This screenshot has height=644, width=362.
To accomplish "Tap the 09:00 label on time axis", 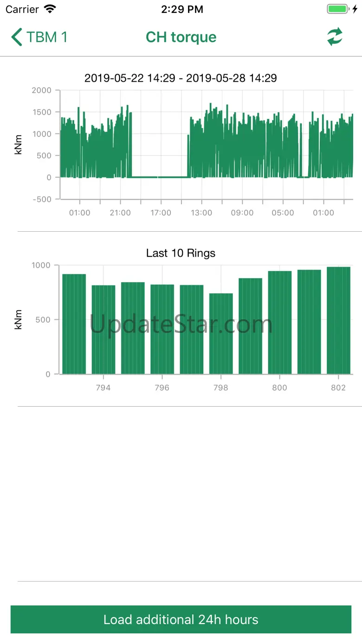I will point(242,213).
